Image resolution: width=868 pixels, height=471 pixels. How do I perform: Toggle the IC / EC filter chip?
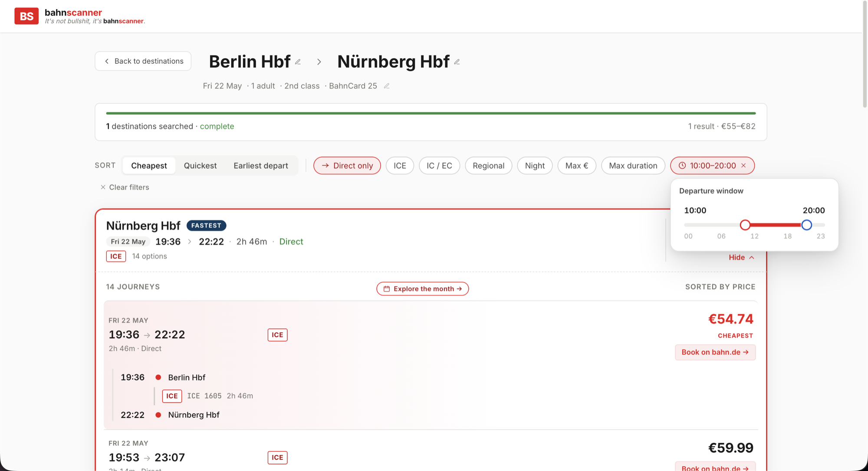(x=439, y=166)
